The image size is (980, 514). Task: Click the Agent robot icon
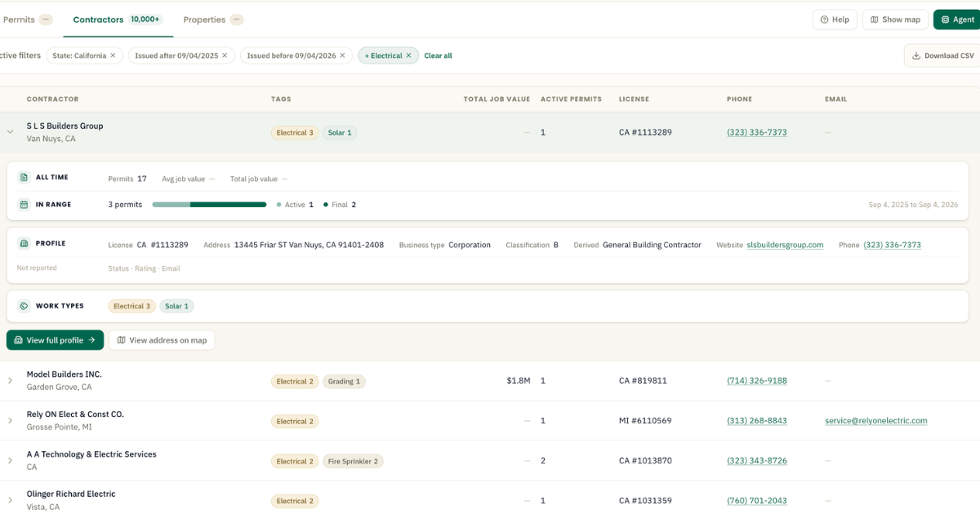point(945,20)
